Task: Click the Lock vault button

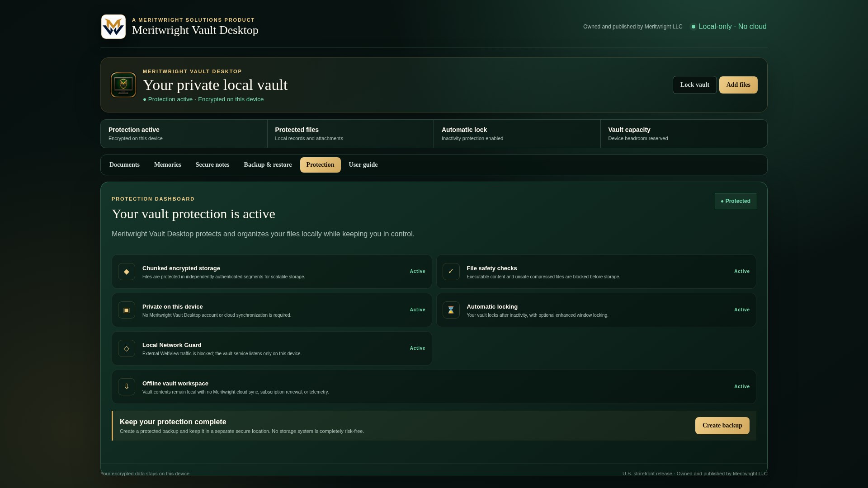Action: [695, 85]
